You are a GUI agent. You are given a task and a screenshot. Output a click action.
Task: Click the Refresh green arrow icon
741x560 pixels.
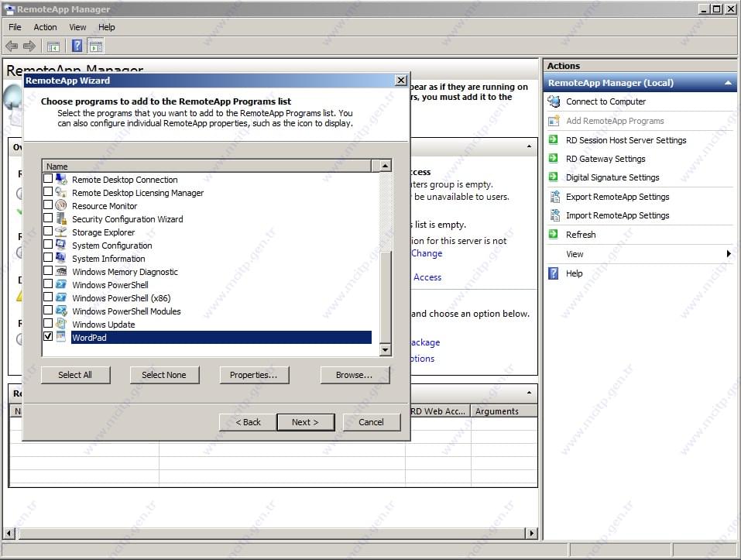pyautogui.click(x=553, y=234)
